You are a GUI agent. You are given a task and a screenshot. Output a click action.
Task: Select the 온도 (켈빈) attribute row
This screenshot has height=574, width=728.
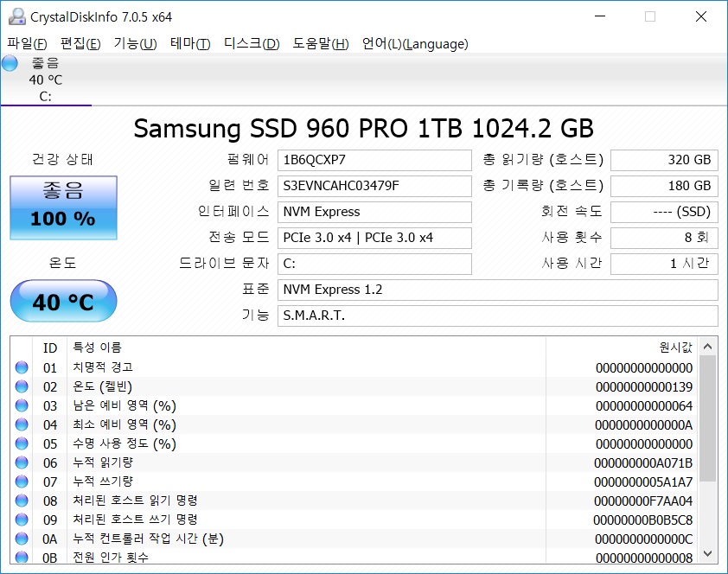[x=354, y=386]
